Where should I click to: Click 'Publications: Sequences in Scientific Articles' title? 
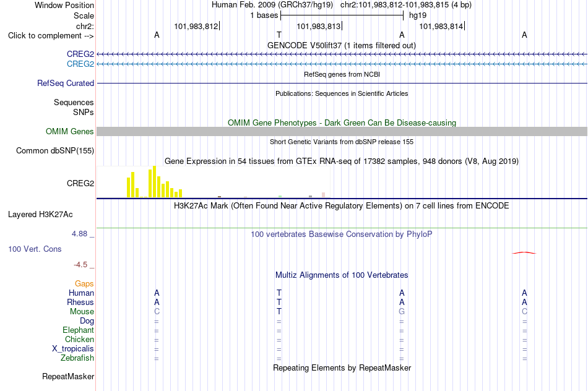click(x=342, y=93)
